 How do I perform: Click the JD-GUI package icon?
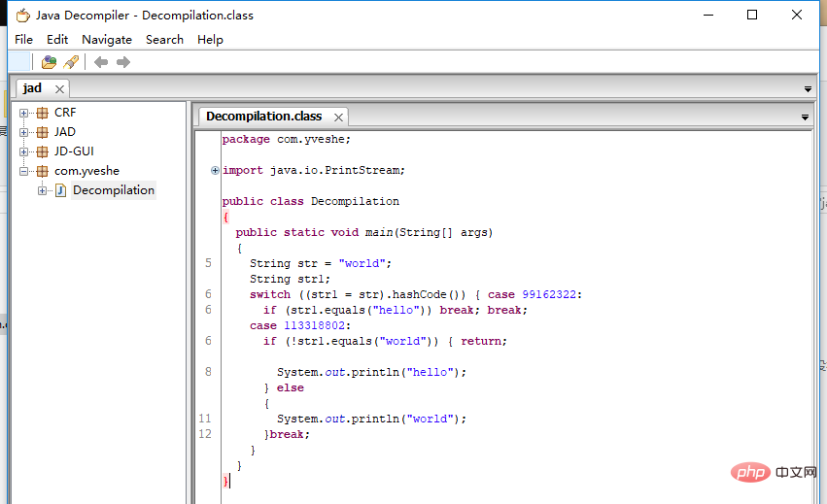(x=42, y=151)
